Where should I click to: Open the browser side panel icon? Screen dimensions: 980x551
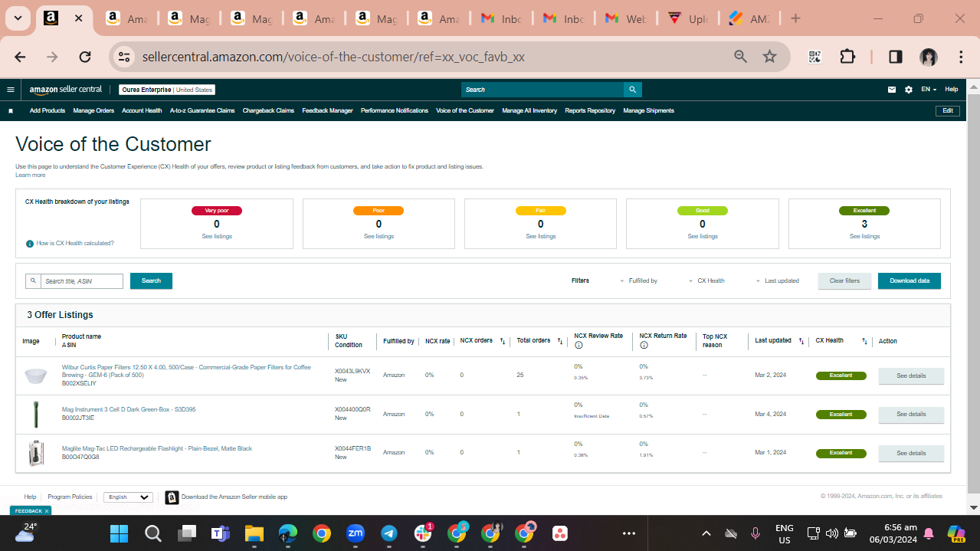(895, 57)
